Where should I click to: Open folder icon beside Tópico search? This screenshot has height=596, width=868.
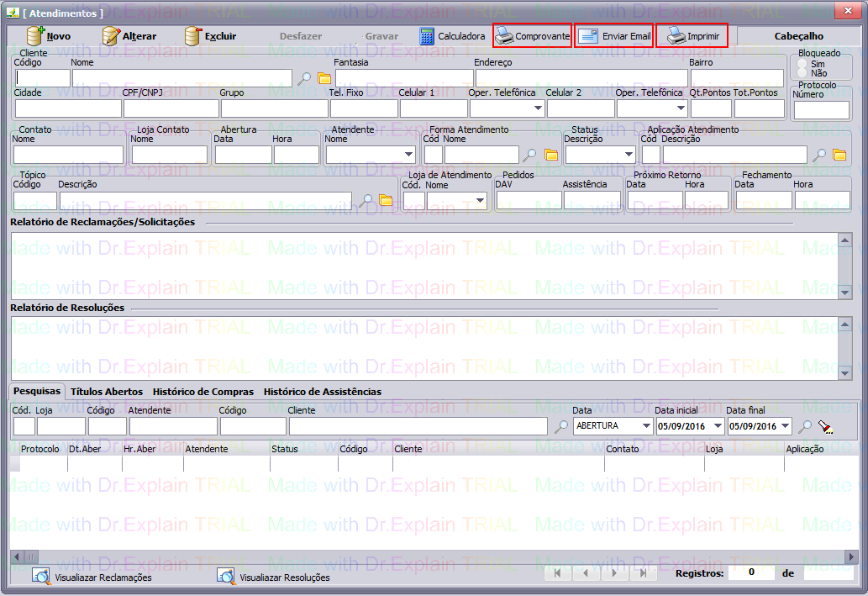pyautogui.click(x=386, y=200)
